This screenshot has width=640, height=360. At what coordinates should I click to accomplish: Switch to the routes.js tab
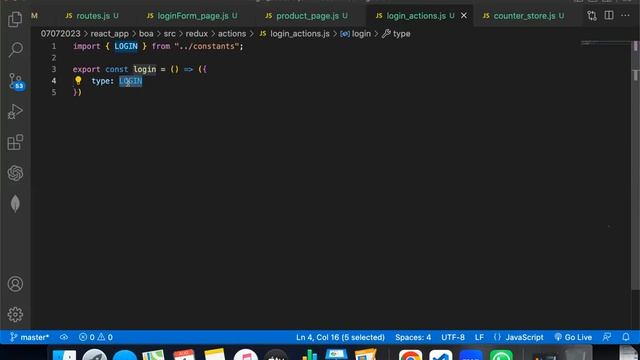tap(92, 16)
